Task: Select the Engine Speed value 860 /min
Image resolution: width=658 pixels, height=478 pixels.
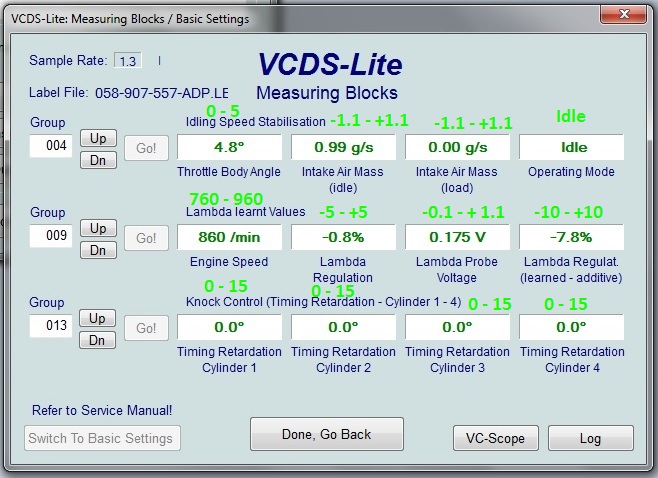Action: tap(229, 238)
